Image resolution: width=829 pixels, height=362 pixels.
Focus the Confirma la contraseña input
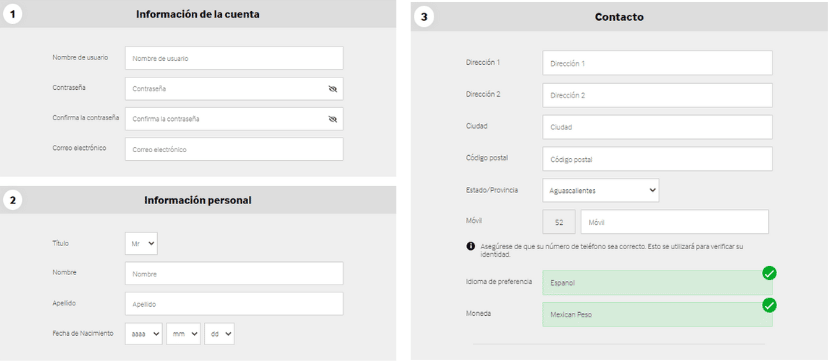(234, 119)
